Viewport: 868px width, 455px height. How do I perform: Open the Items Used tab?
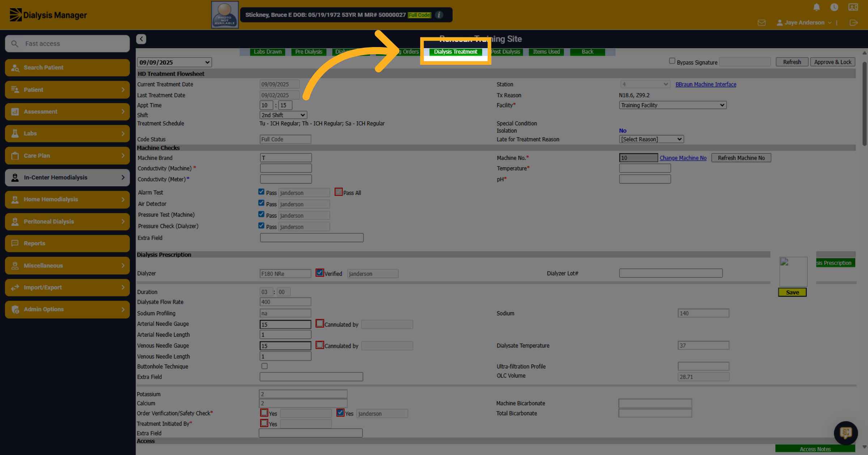click(546, 52)
